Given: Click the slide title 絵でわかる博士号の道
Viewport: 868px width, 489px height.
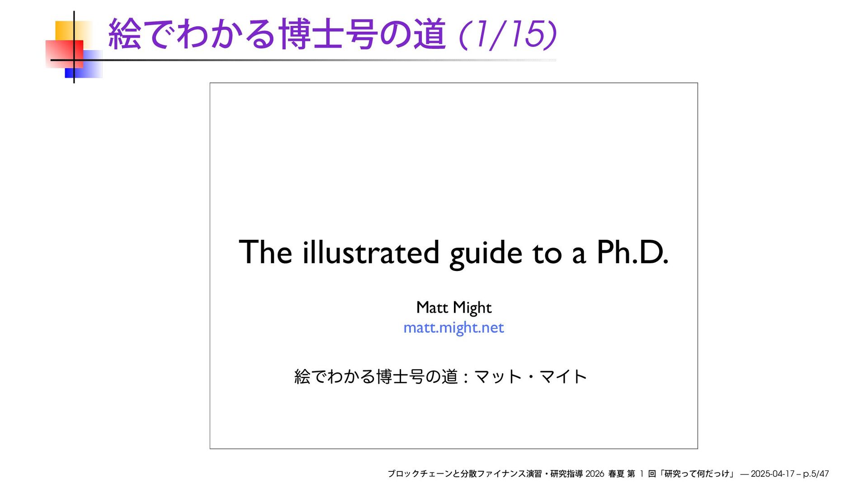Looking at the screenshot, I should click(277, 34).
